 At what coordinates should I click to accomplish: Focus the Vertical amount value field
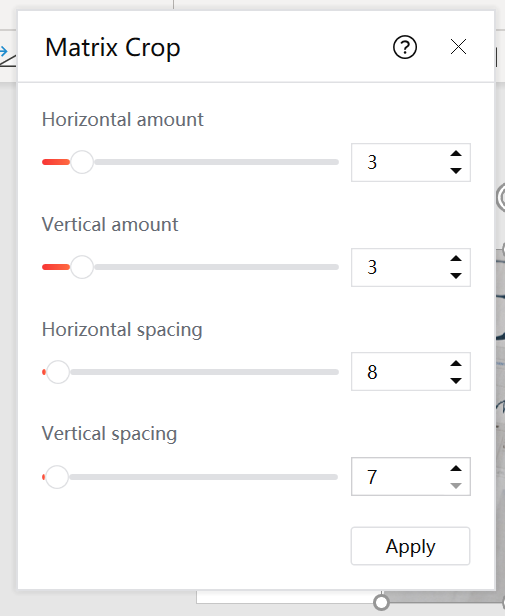pyautogui.click(x=399, y=267)
